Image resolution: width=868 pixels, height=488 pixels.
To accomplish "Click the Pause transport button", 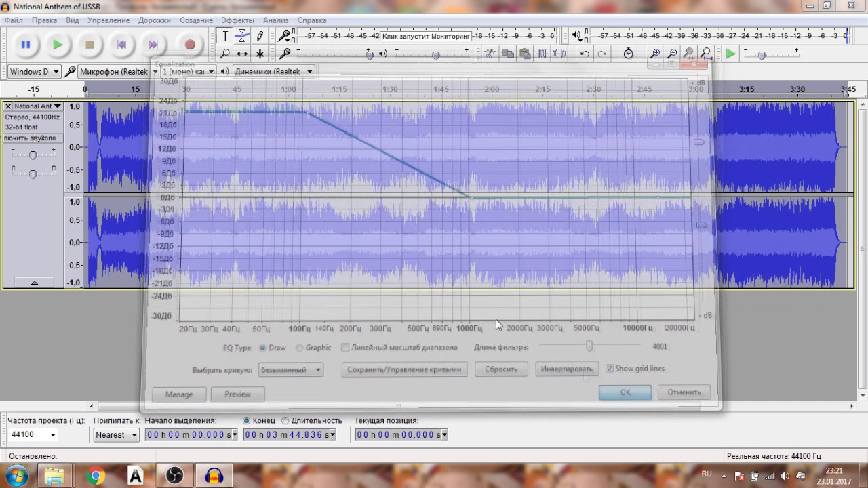I will 26,45.
